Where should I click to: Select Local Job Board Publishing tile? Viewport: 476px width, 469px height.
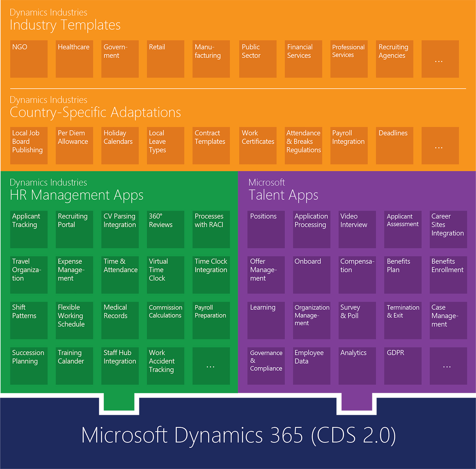pos(29,146)
